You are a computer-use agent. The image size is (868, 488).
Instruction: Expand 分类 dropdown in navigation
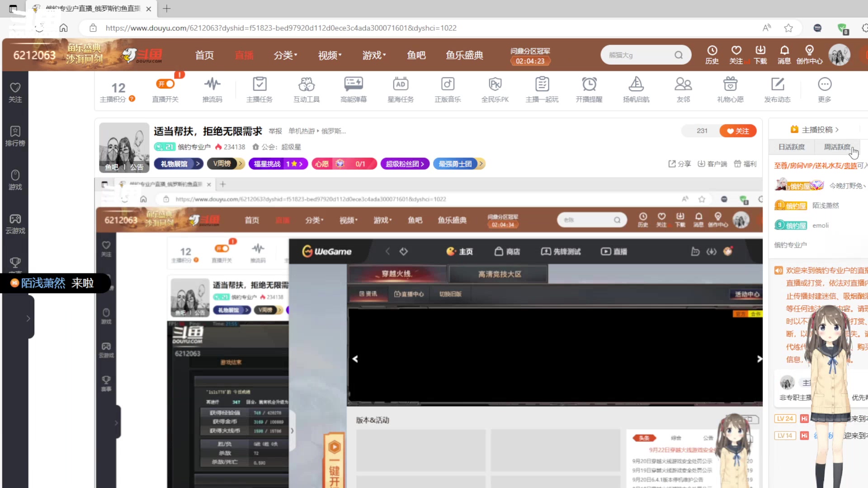(286, 55)
